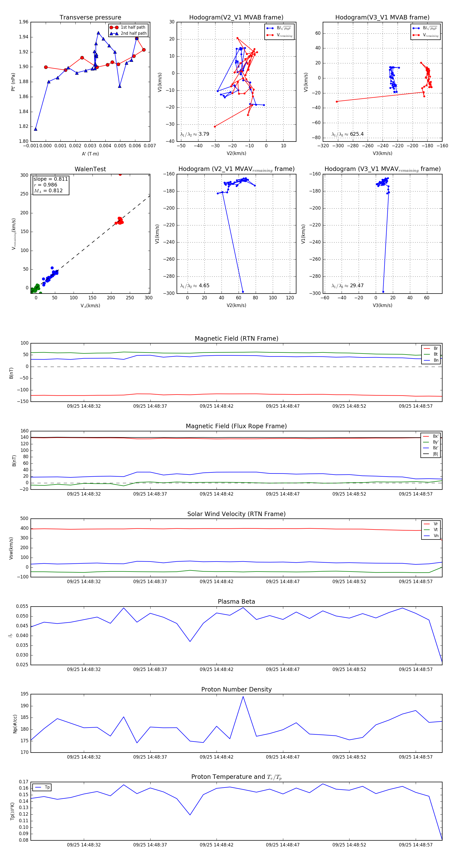The height and width of the screenshot is (868, 473).
Task: Click the 14:48:42 tick under Plasma Beta
Action: click(x=217, y=669)
